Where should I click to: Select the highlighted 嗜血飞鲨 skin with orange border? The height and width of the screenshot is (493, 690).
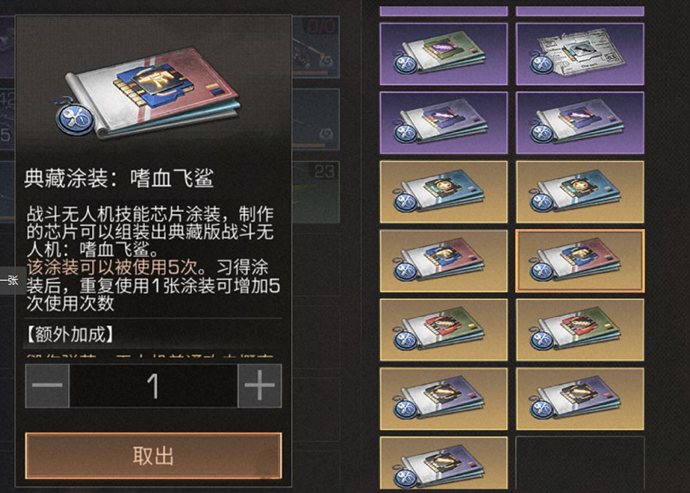580,261
